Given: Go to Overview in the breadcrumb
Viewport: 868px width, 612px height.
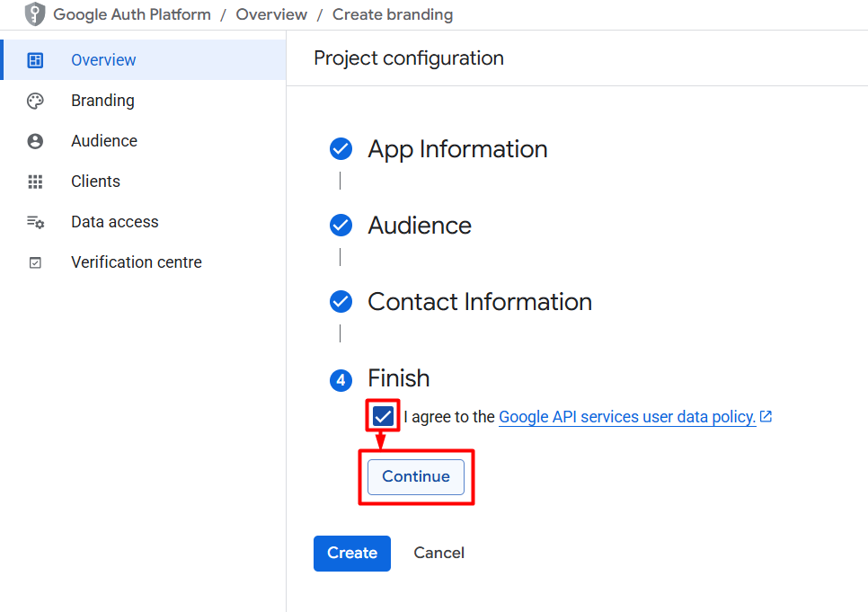Looking at the screenshot, I should pos(271,14).
